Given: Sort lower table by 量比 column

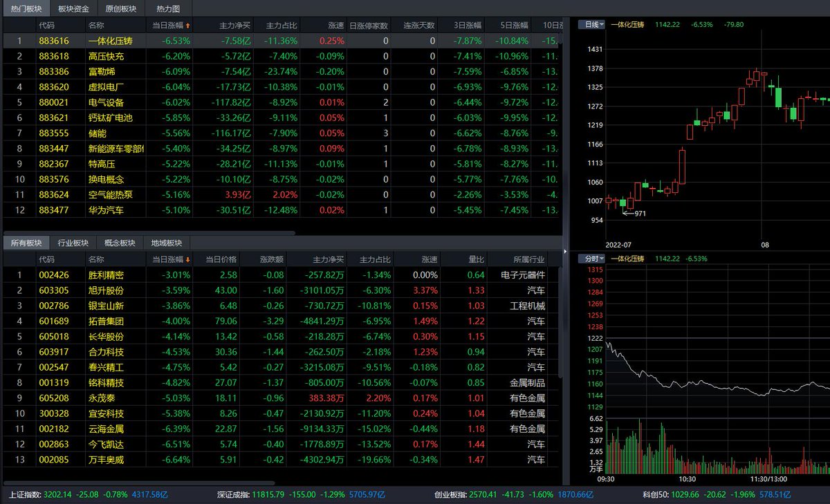Looking at the screenshot, I should point(476,260).
